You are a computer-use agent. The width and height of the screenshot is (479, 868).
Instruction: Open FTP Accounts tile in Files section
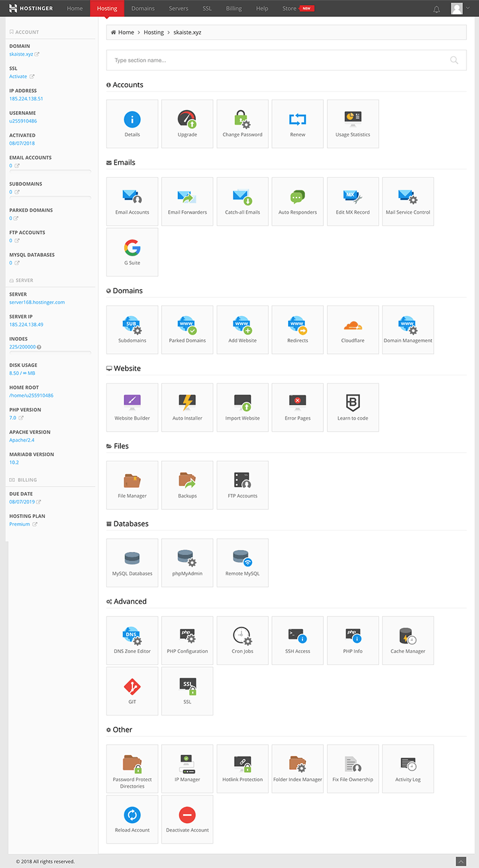[x=242, y=485]
